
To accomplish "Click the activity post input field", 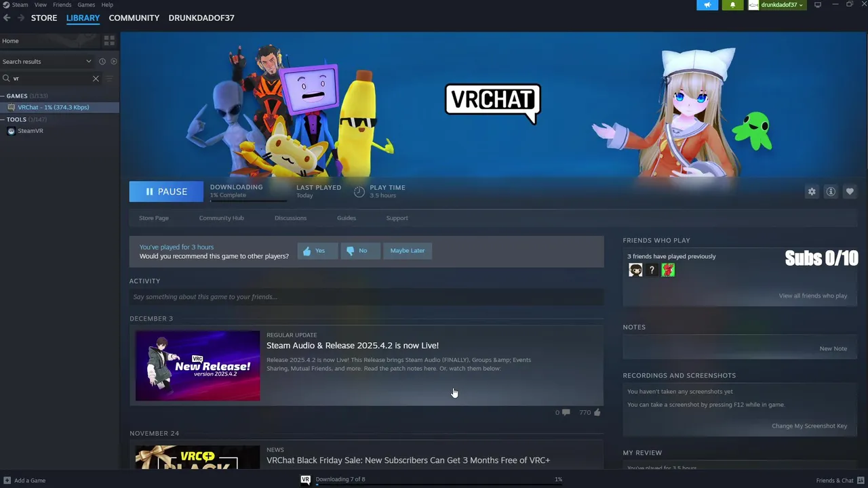I will (x=366, y=297).
